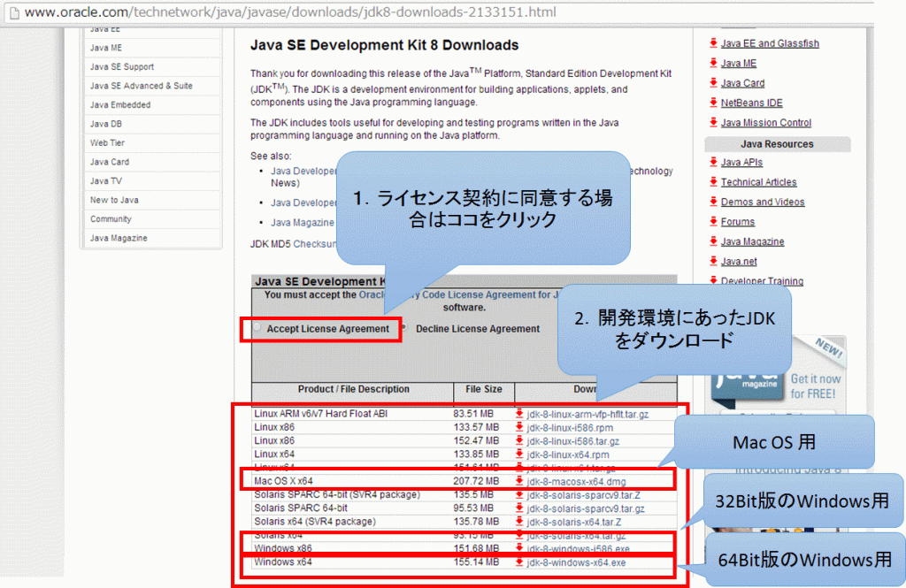
Task: Click the arrow icon next to jdk-8-solaris-sparcv9.tar.Z
Action: click(519, 495)
